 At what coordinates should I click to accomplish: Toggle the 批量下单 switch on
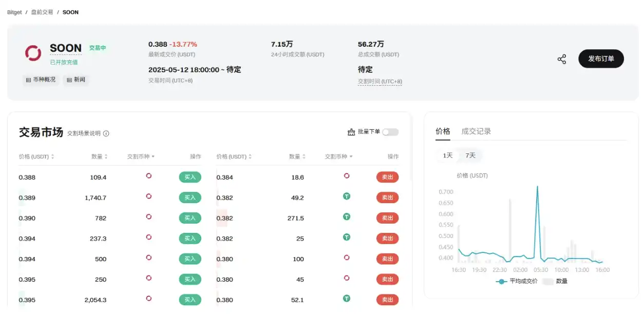point(390,132)
